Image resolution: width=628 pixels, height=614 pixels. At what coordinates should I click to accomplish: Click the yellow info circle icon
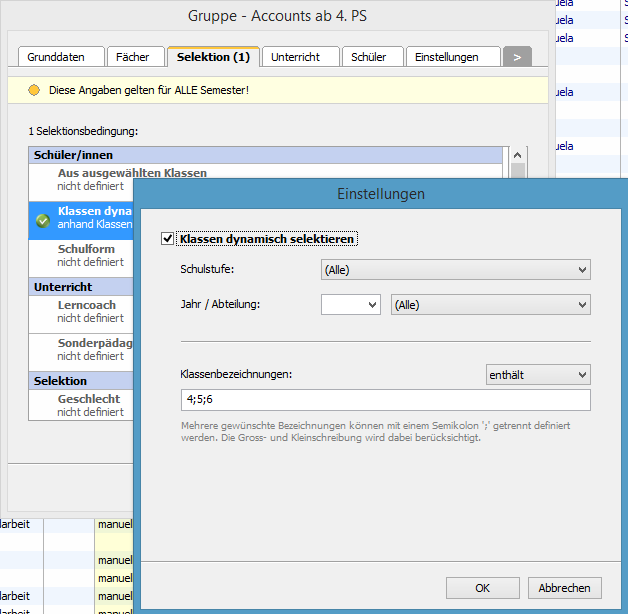click(x=34, y=90)
